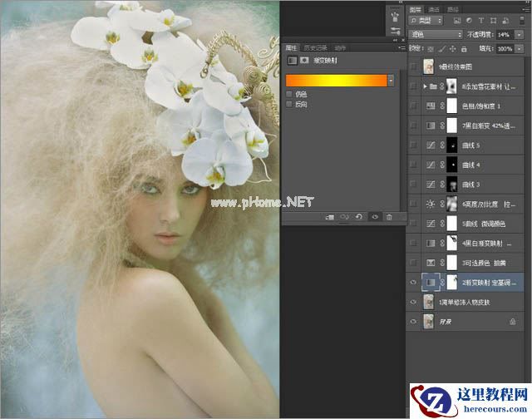The image size is (532, 419).
Task: Click the trash icon in Properties panel
Action: tap(389, 217)
